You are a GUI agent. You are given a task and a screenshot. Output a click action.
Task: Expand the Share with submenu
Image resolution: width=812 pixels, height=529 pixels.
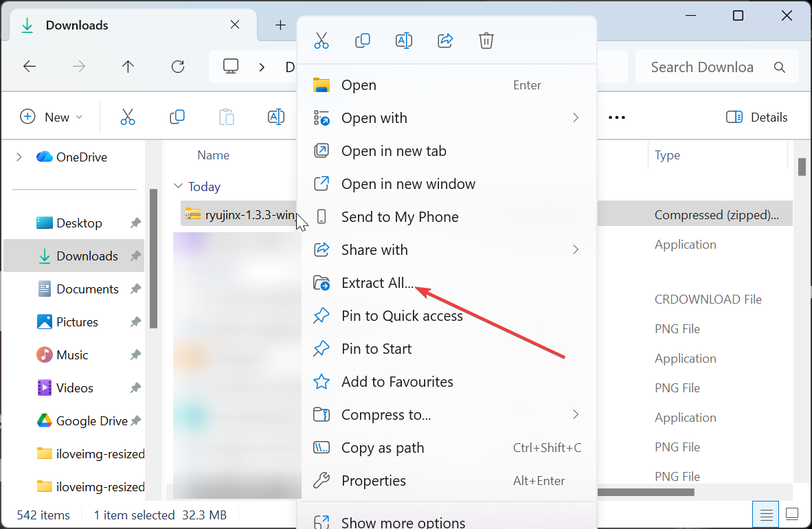click(576, 250)
